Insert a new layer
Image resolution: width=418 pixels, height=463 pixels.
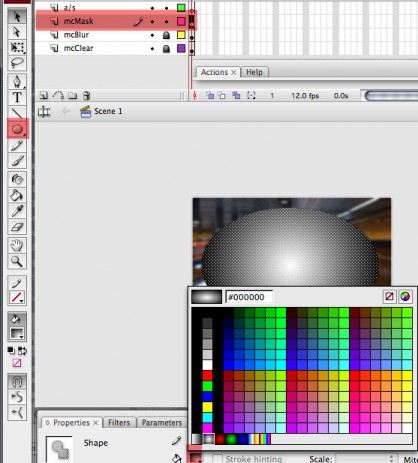click(x=43, y=96)
